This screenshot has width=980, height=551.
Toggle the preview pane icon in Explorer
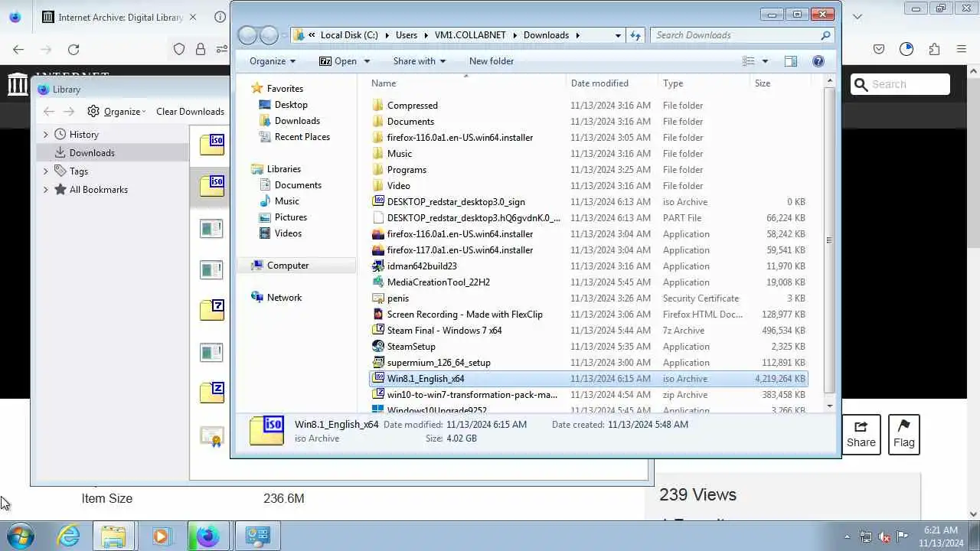click(x=790, y=61)
